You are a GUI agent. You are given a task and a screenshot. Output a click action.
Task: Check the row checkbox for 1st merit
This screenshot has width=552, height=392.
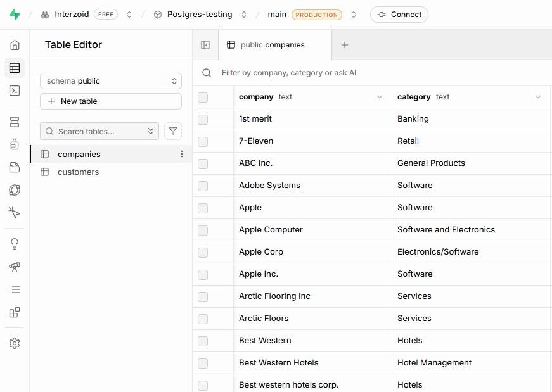click(203, 119)
